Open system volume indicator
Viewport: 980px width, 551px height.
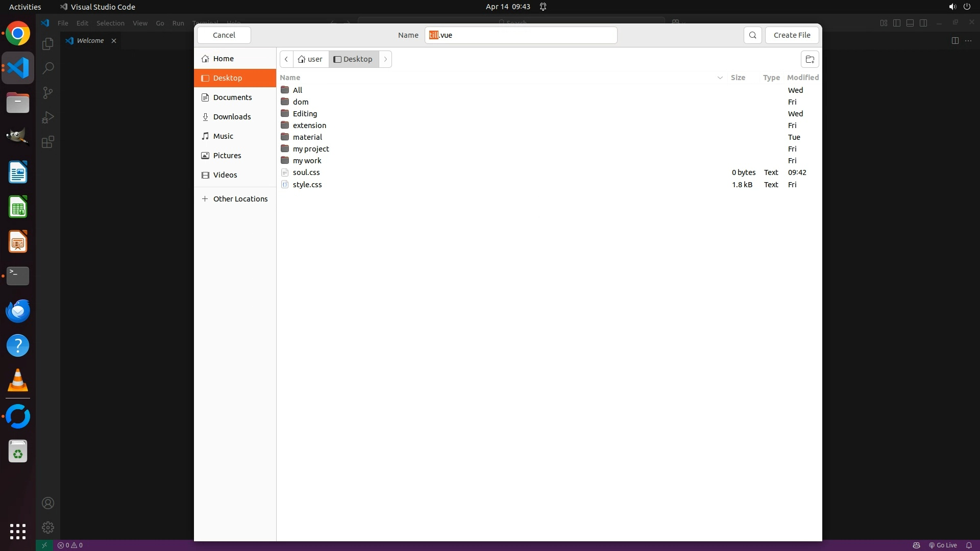coord(952,7)
